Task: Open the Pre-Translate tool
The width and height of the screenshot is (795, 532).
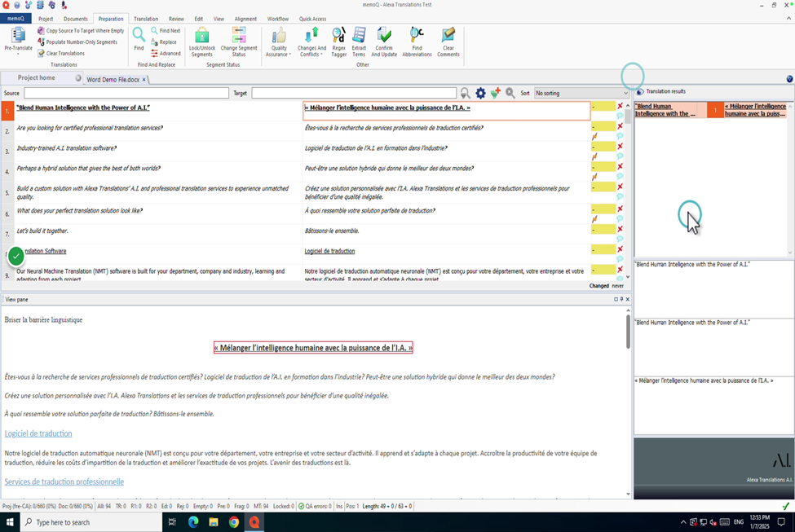Action: coord(18,41)
